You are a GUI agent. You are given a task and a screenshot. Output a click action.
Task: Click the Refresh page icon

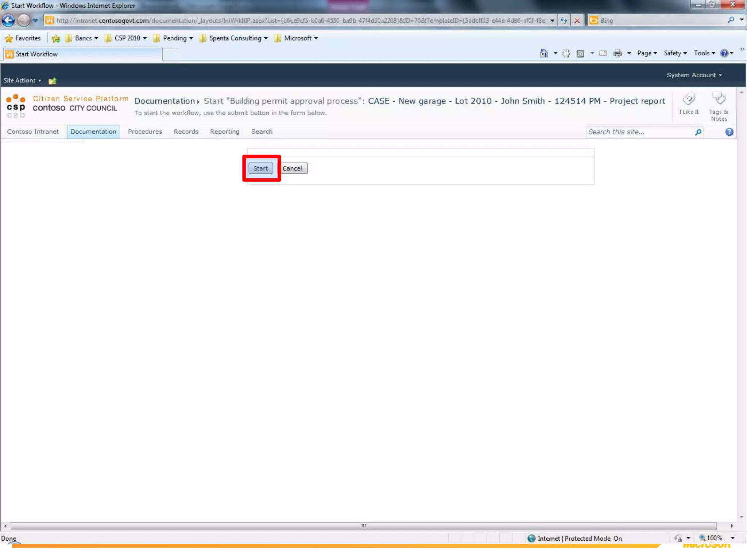coord(564,20)
